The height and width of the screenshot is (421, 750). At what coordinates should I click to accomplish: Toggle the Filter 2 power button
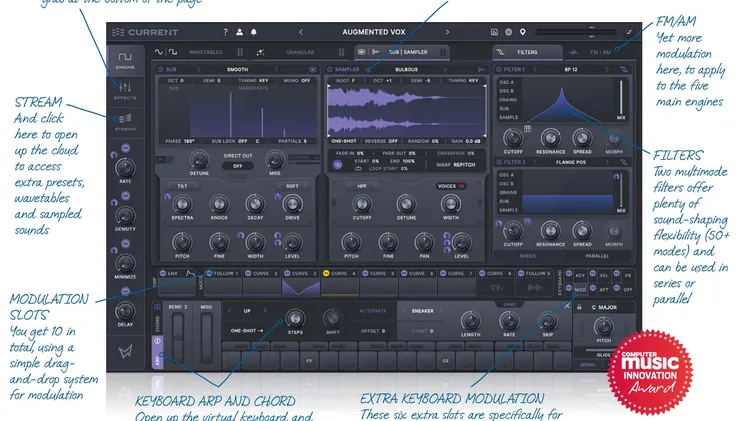click(x=498, y=162)
